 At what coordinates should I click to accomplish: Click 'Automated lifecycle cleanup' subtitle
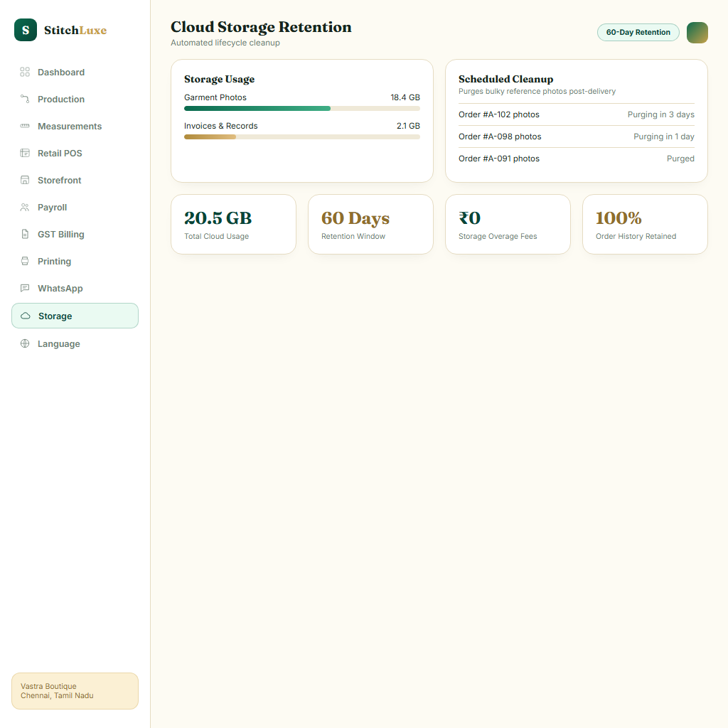coord(225,43)
